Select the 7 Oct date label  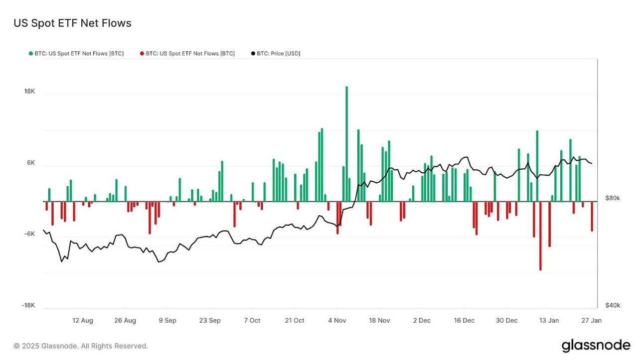(252, 321)
